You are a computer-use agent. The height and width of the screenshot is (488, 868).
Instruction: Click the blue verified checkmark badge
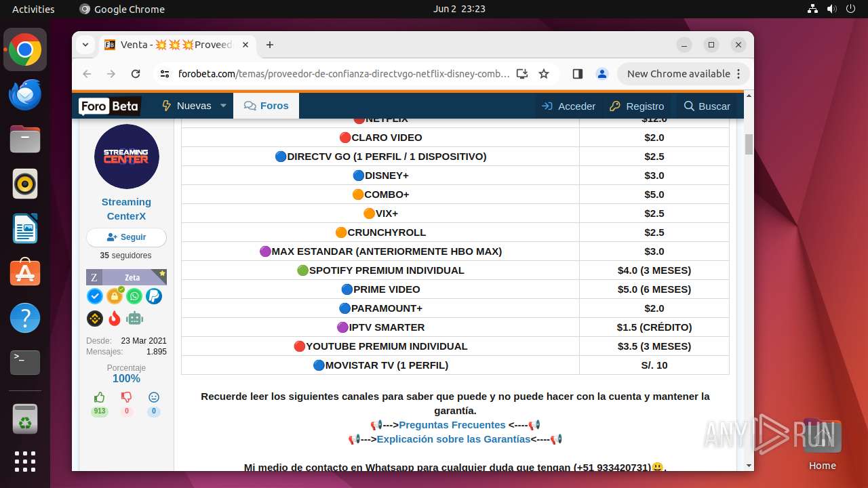click(x=95, y=296)
